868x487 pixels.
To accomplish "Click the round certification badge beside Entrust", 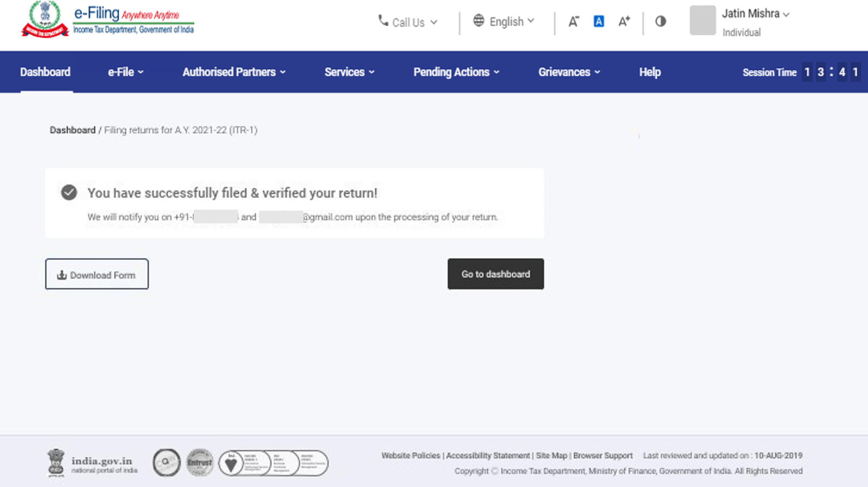I will pyautogui.click(x=166, y=462).
